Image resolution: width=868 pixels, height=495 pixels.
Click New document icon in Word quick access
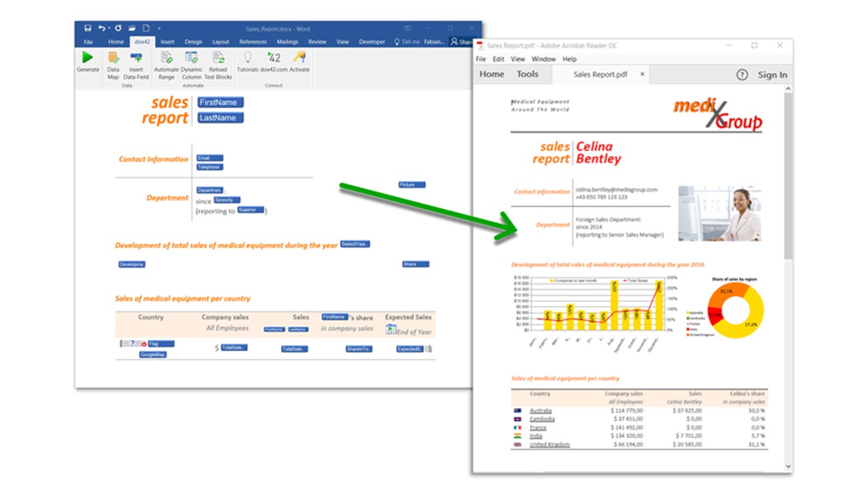pos(145,28)
